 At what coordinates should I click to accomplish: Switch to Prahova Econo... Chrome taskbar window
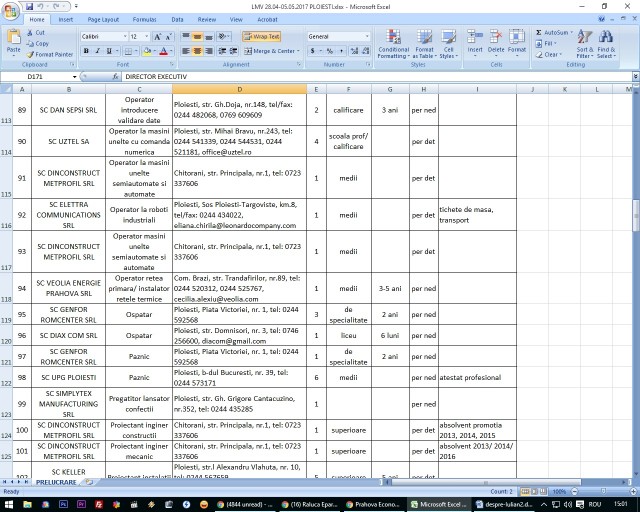pos(373,504)
